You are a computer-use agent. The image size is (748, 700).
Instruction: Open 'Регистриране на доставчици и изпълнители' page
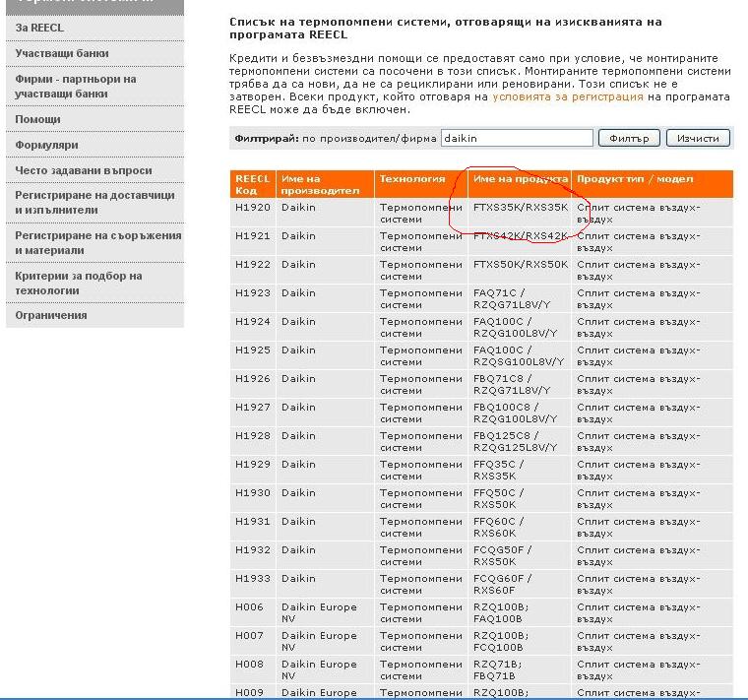coord(93,202)
